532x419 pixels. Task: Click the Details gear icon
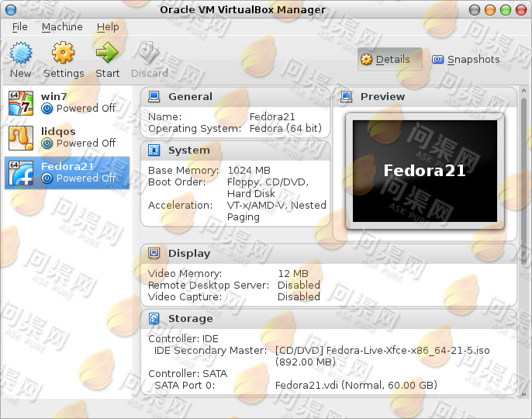(366, 60)
